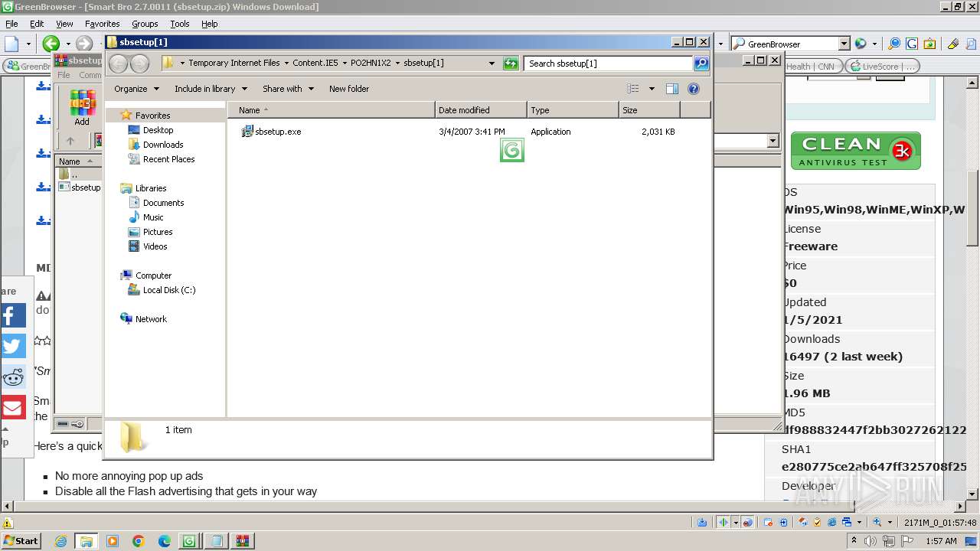Select Music under Libraries
The width and height of the screenshot is (980, 551).
point(145,217)
